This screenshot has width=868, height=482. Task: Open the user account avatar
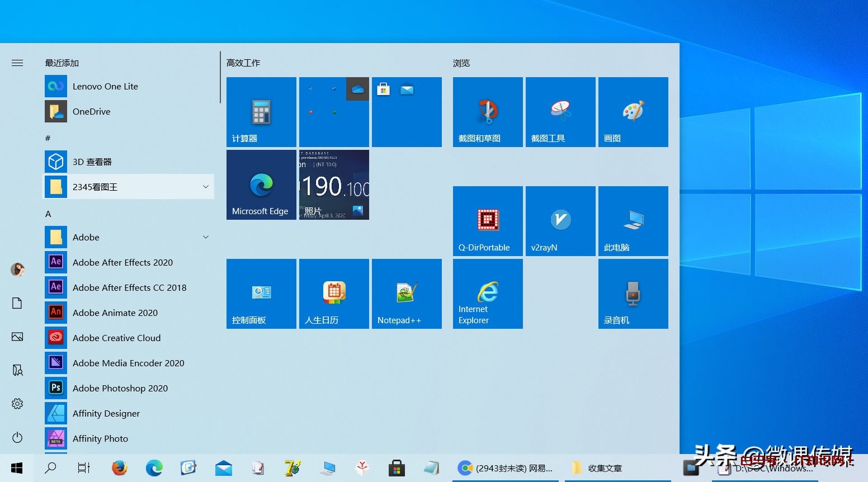(17, 270)
